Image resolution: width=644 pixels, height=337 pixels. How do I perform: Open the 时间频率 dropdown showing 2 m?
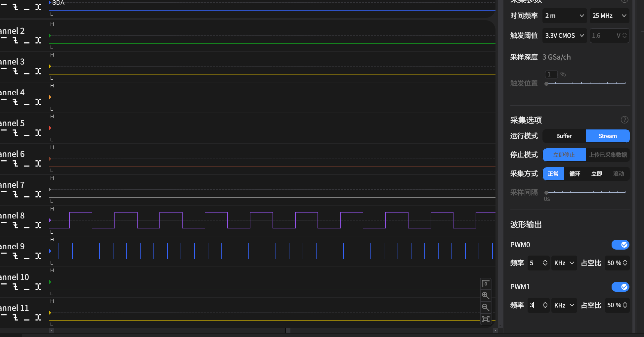(x=565, y=16)
